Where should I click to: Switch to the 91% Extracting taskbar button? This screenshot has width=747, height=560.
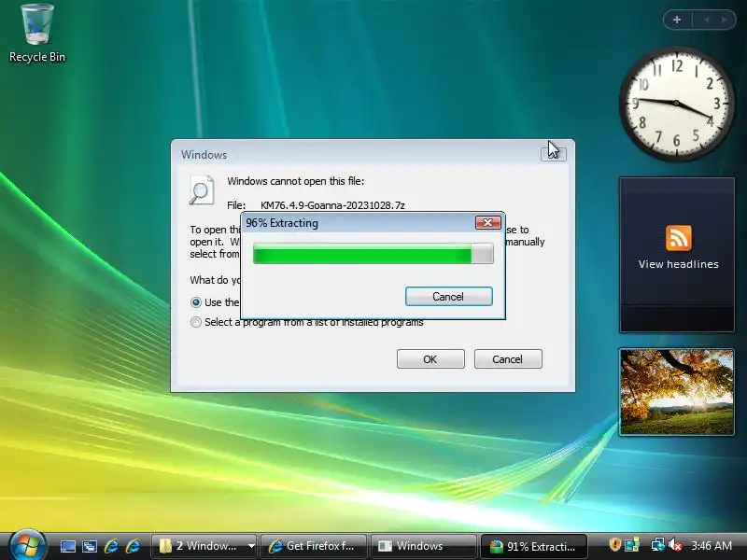coord(533,546)
